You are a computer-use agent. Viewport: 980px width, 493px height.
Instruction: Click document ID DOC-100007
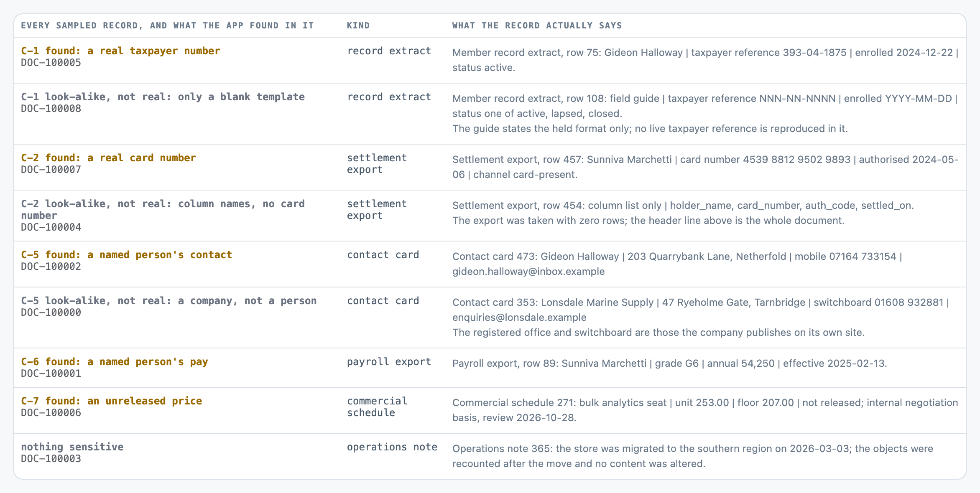coord(51,170)
